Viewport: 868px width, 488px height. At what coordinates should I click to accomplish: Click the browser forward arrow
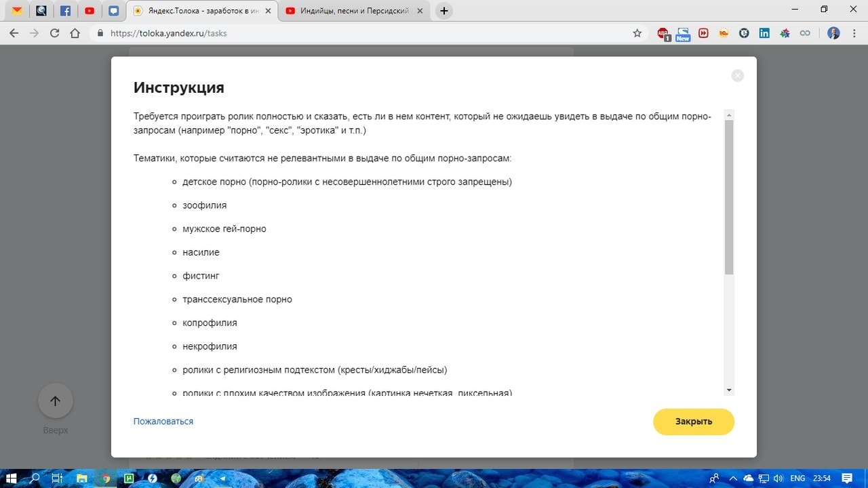click(x=35, y=33)
